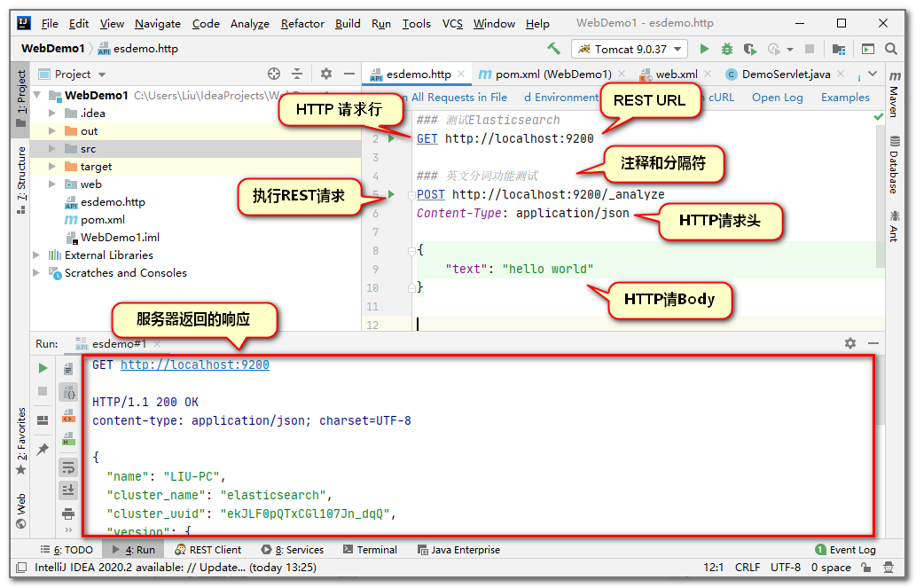916x588 pixels.
Task: Click Search Everywhere magnifier icon
Action: click(x=891, y=49)
